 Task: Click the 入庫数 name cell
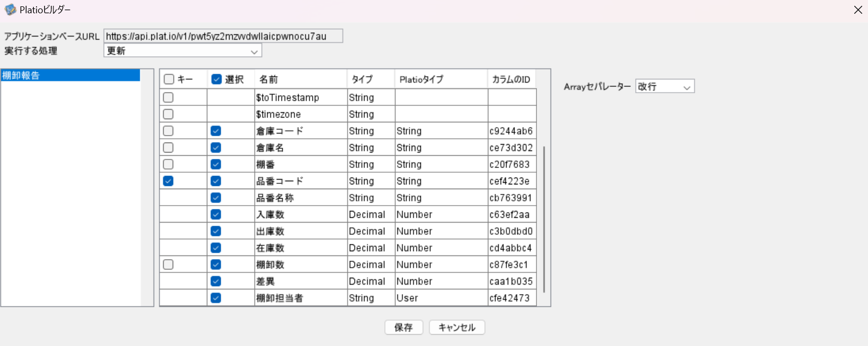(x=301, y=215)
